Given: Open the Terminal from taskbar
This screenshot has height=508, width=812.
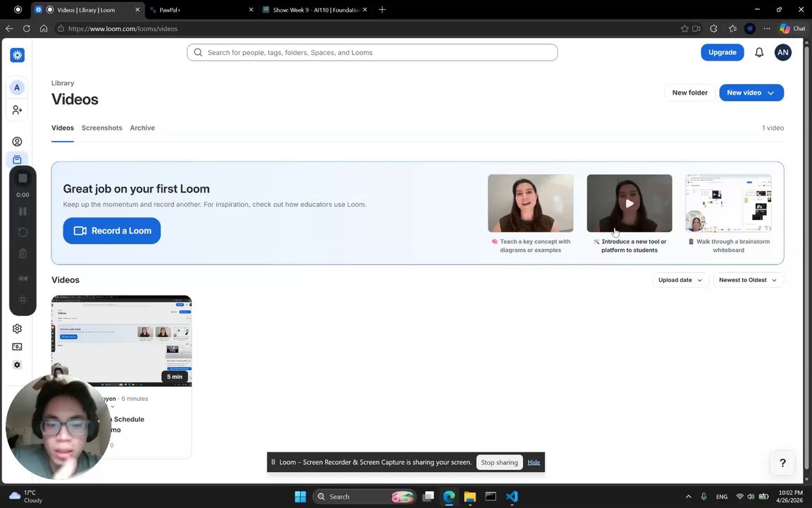Looking at the screenshot, I should (x=491, y=497).
